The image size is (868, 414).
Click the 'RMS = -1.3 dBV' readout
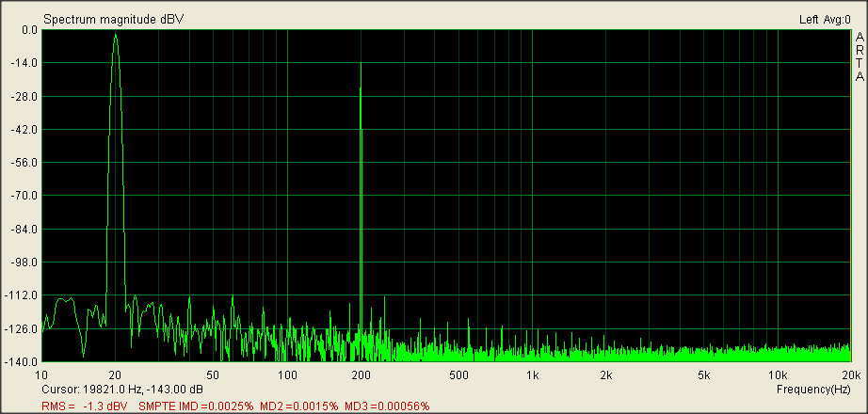83,406
